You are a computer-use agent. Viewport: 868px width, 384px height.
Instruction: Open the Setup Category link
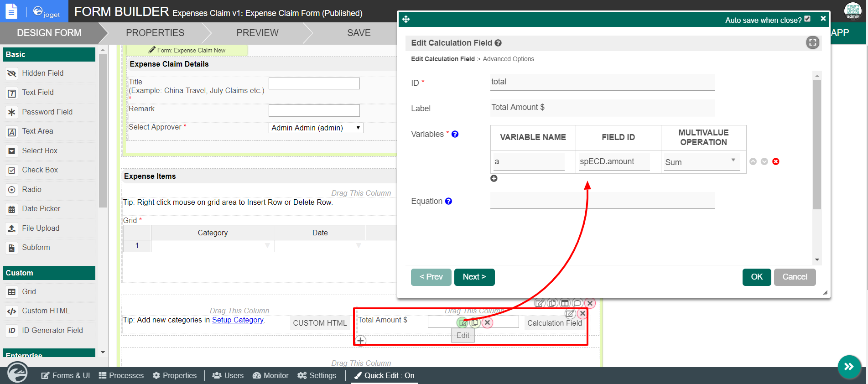(x=238, y=320)
